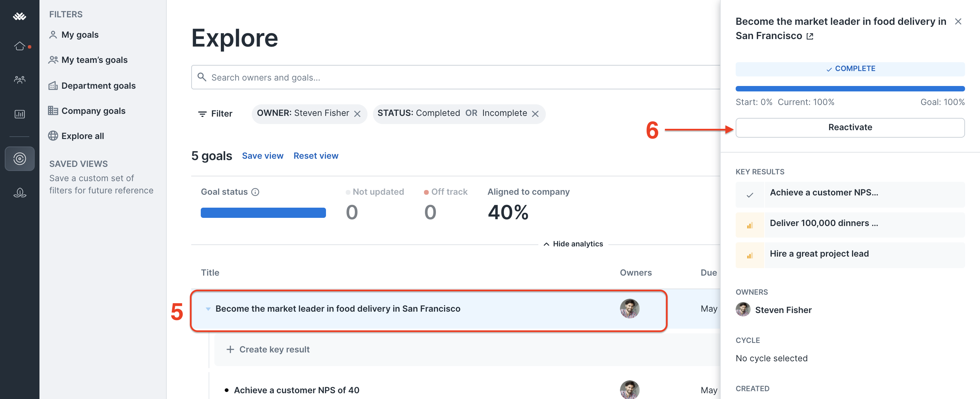Click Create key result

point(268,349)
